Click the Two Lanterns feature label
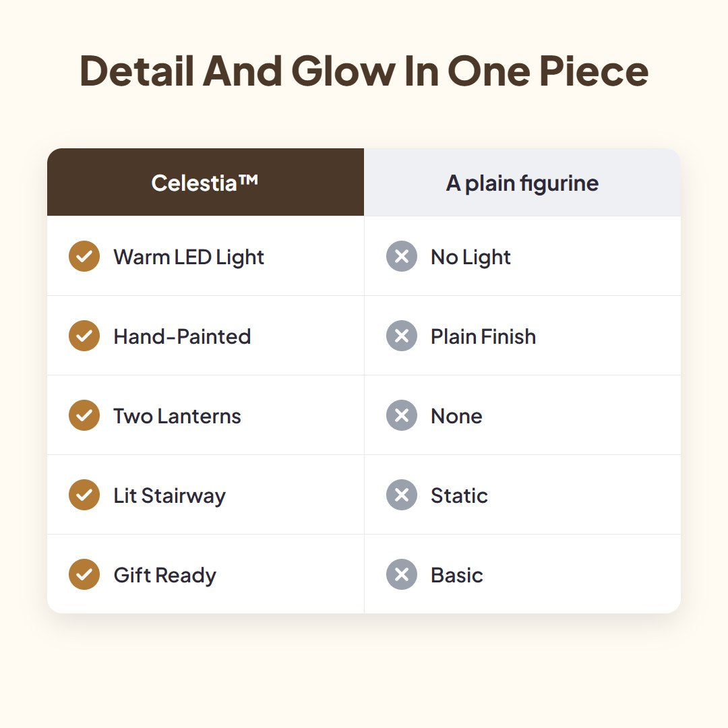The image size is (728, 728). pyautogui.click(x=177, y=416)
